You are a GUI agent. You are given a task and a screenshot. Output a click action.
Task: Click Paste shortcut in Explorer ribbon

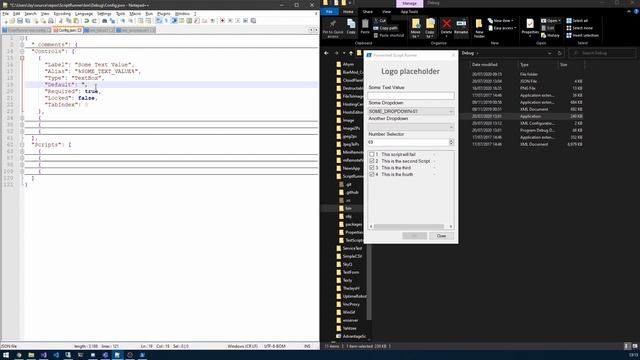click(389, 36)
